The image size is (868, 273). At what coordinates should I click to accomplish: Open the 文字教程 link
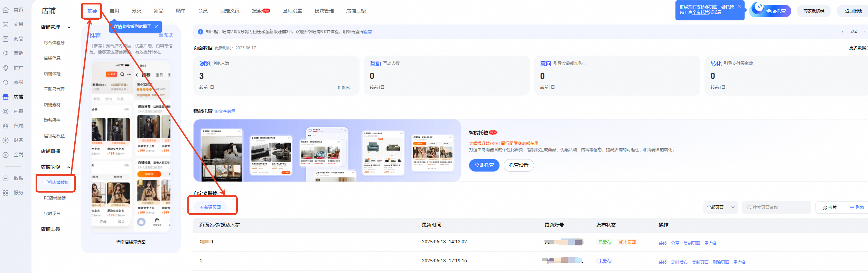pyautogui.click(x=225, y=111)
